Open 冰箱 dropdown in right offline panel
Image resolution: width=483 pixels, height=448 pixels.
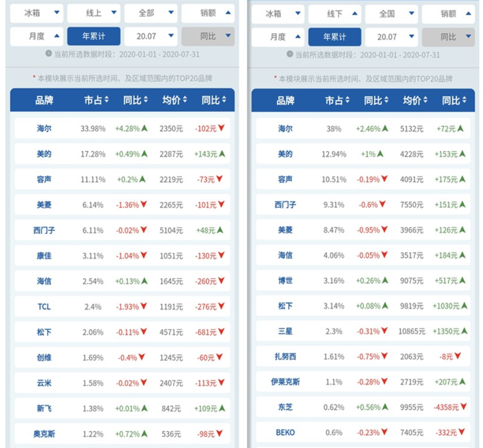[x=278, y=14]
